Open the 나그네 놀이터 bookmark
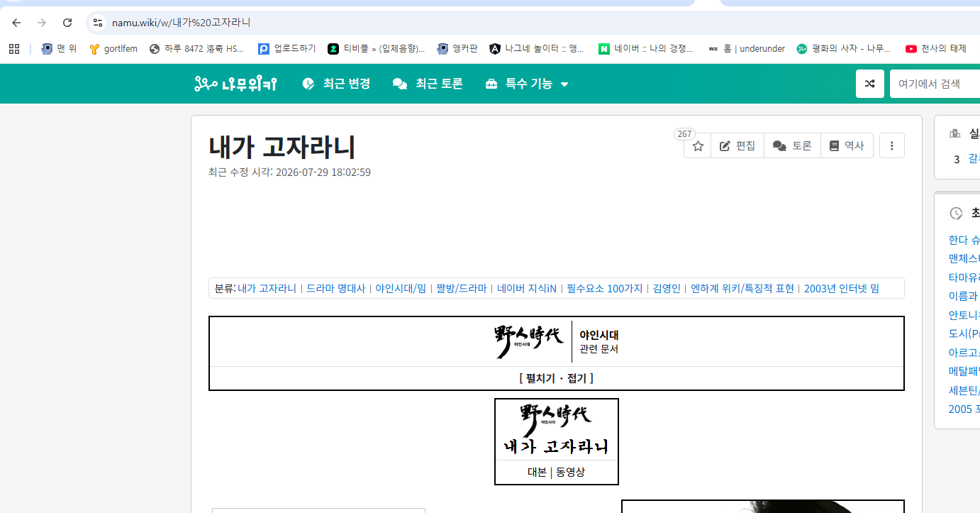The image size is (980, 513). coord(537,48)
